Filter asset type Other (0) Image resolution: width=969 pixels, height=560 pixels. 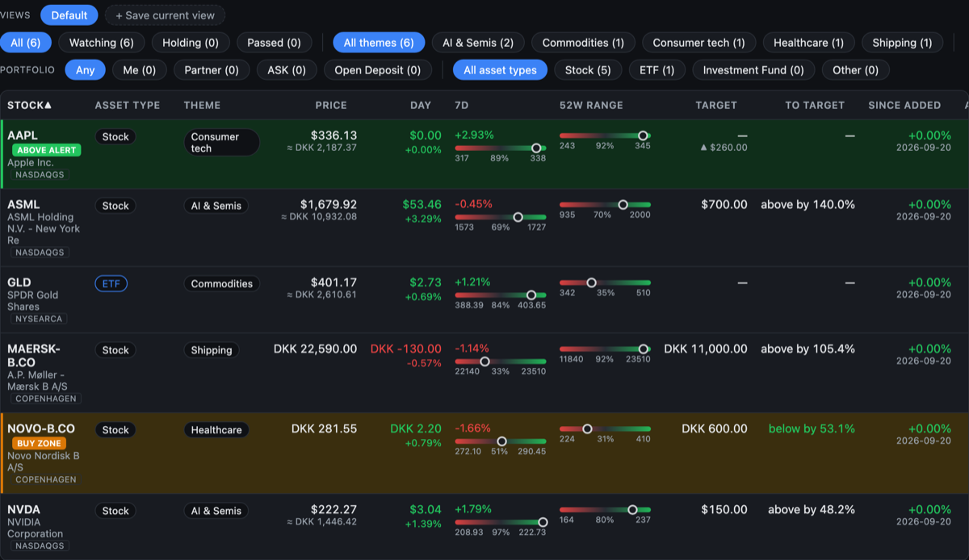[856, 70]
